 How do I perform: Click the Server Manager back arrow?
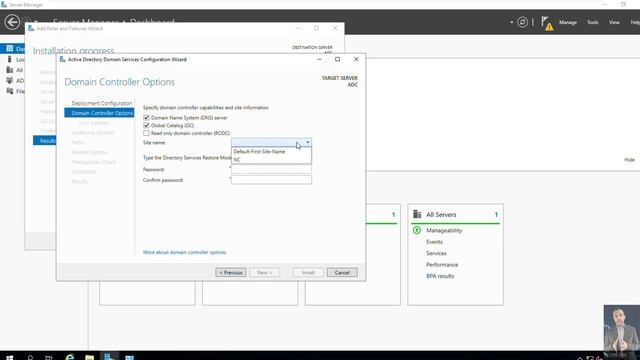click(12, 22)
